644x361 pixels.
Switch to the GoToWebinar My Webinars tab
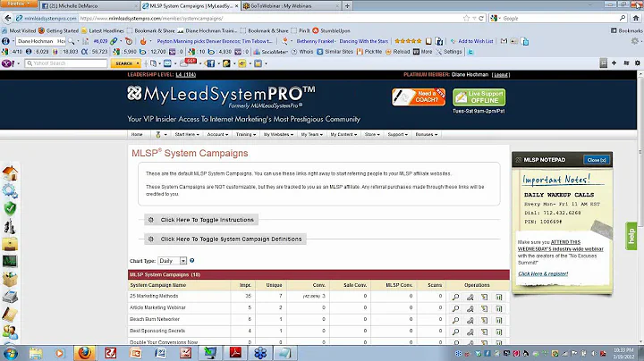click(291, 5)
